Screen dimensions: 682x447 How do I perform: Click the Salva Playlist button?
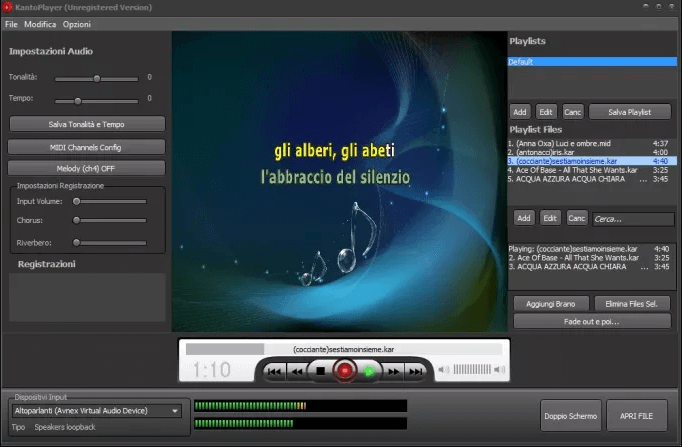(629, 112)
